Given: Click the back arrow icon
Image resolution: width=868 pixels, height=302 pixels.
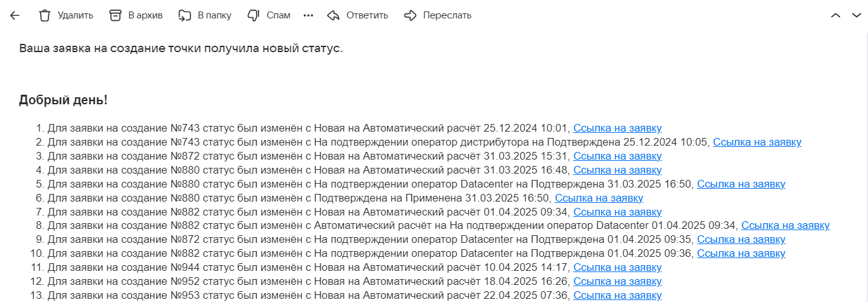Looking at the screenshot, I should click(15, 15).
